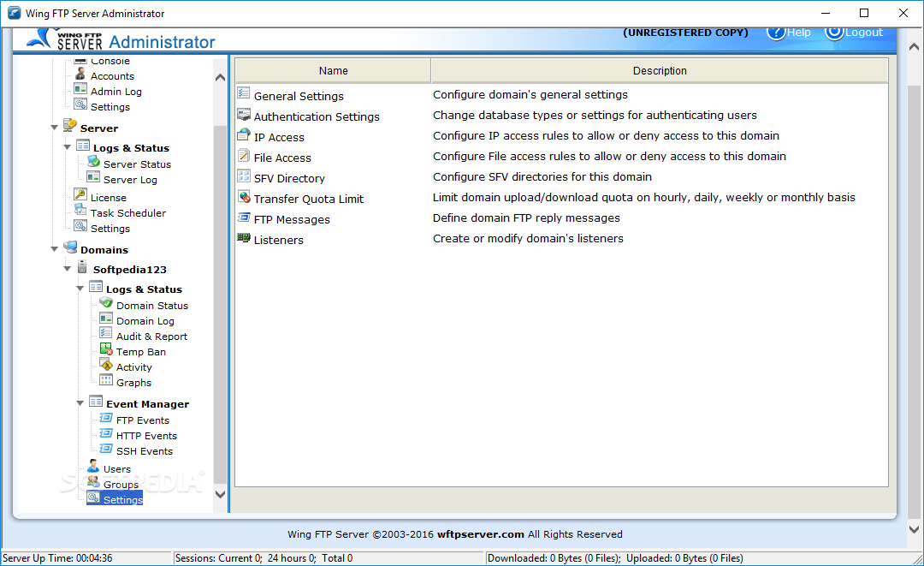Click the Groups people icon
Image resolution: width=924 pixels, height=566 pixels.
93,482
